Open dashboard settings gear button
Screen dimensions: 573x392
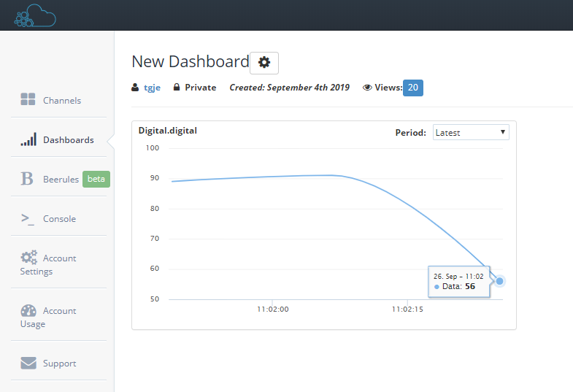coord(264,63)
